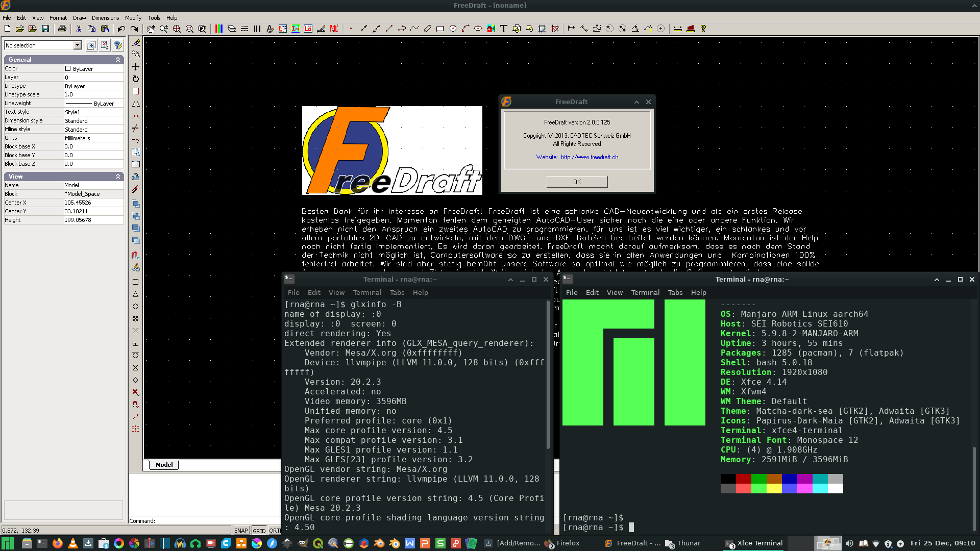Collapse the General properties section
Image resolution: width=980 pixels, height=551 pixels.
click(x=118, y=60)
